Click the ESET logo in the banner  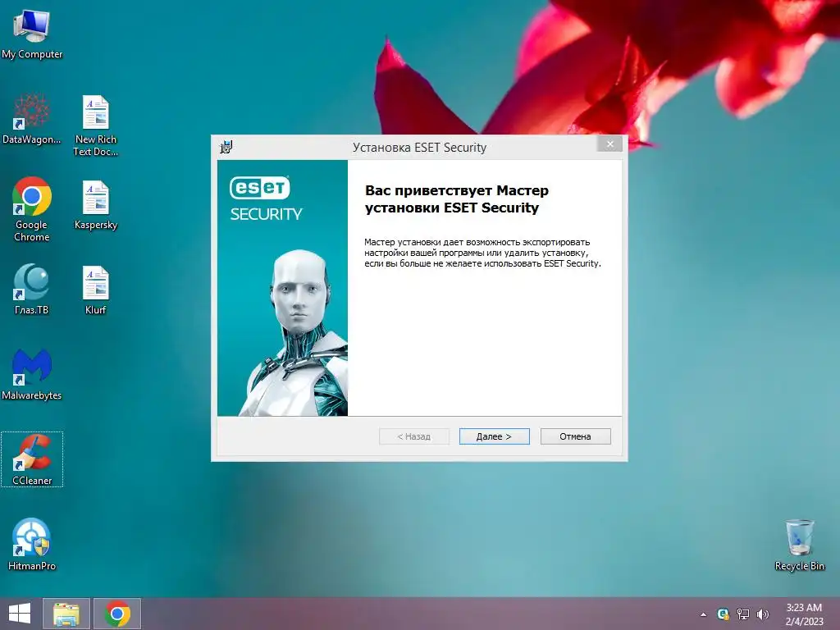click(x=260, y=188)
